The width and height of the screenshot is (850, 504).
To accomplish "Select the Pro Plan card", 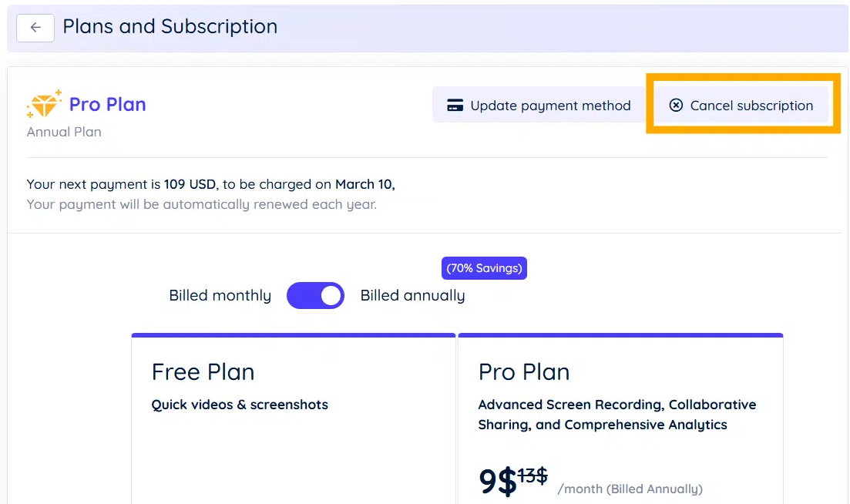I will [x=620, y=416].
